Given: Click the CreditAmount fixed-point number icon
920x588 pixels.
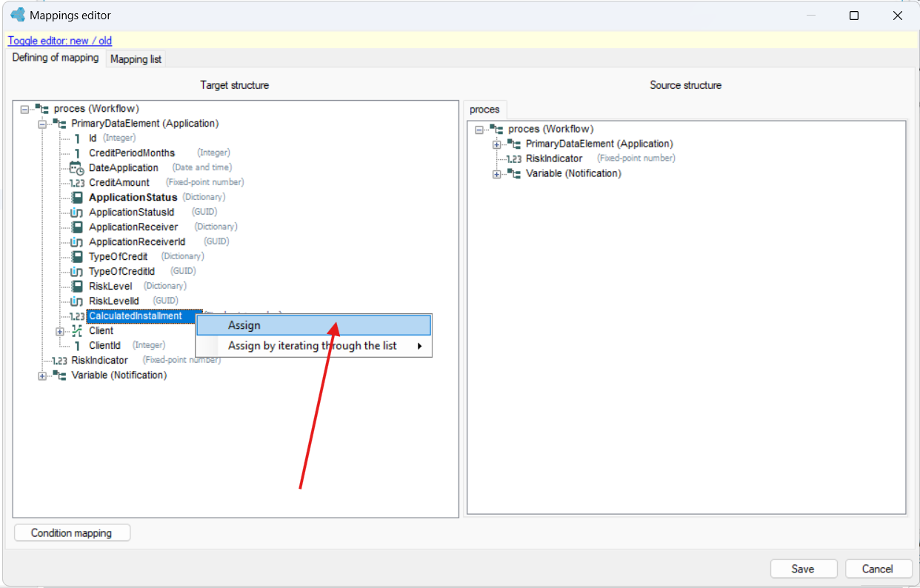Looking at the screenshot, I should point(76,183).
